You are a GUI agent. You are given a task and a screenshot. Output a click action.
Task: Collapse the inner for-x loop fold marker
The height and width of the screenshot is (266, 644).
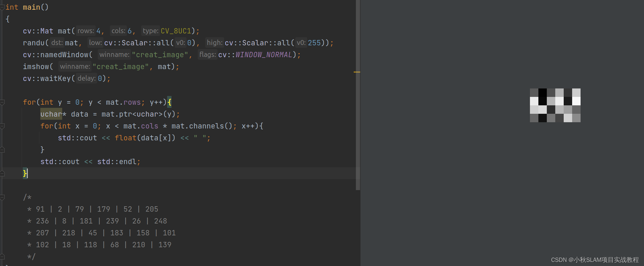pyautogui.click(x=2, y=126)
